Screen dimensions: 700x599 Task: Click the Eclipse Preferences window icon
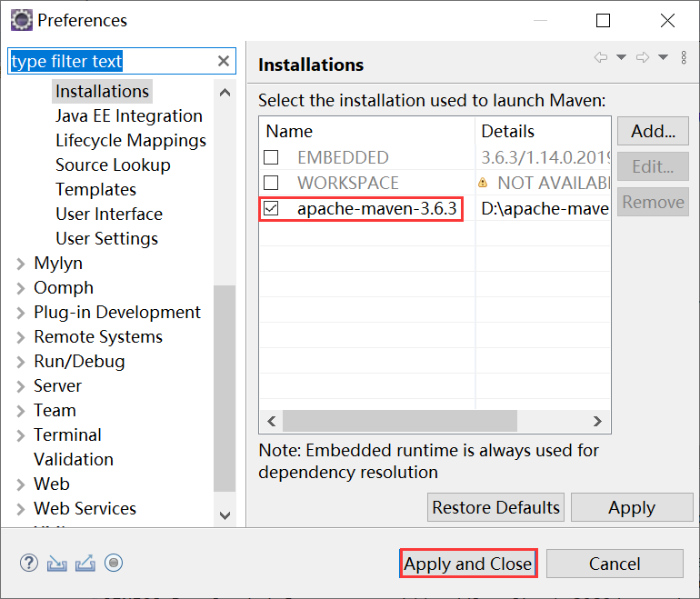(x=22, y=20)
